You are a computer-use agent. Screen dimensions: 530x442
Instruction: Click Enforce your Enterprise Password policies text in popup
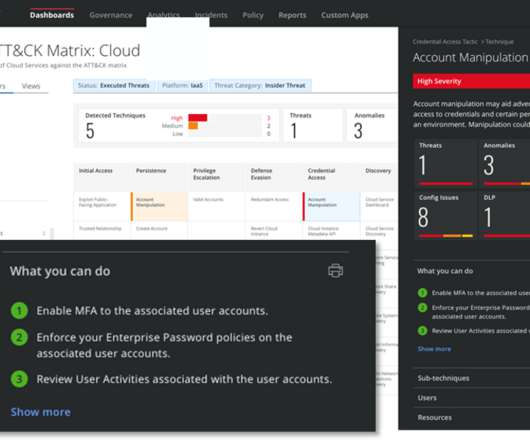(164, 345)
